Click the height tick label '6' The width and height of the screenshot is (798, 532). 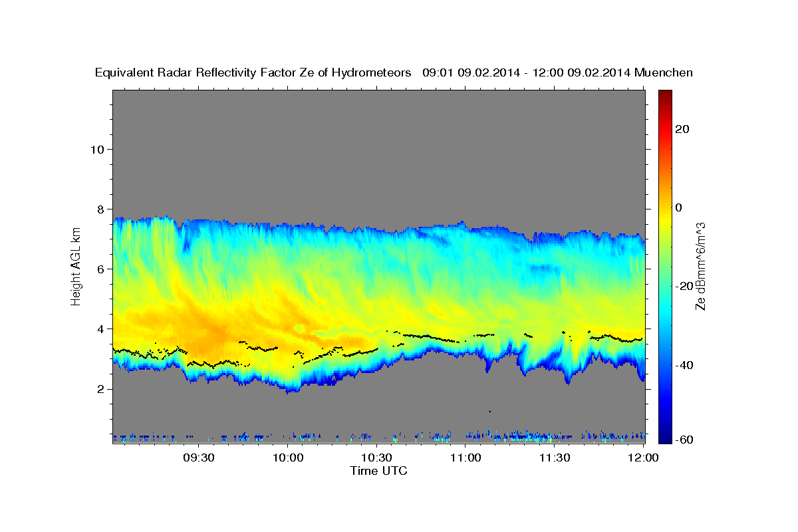pos(100,269)
